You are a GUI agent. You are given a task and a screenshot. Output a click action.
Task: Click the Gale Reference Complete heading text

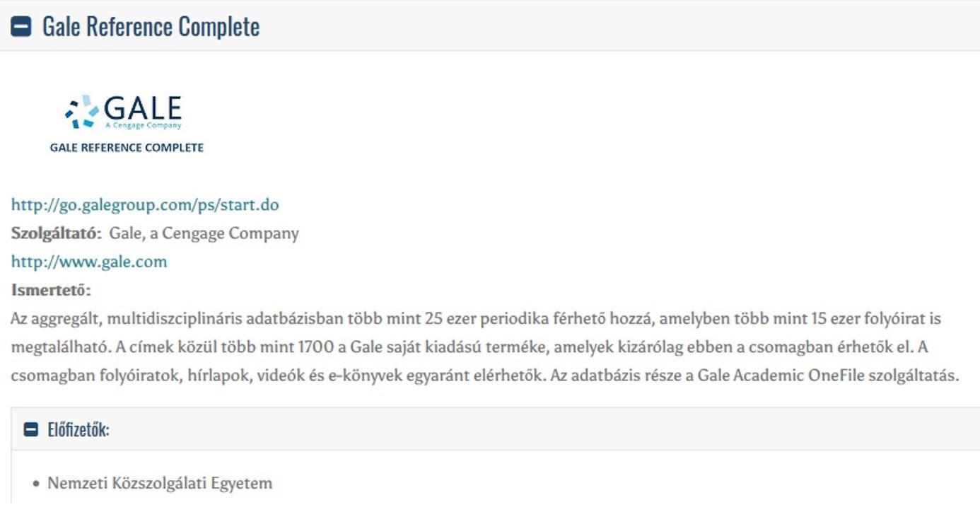click(151, 27)
